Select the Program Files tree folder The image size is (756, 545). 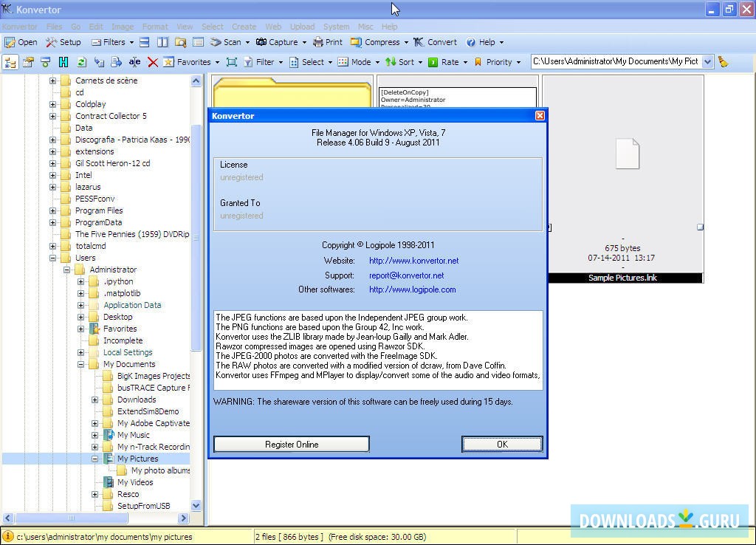point(99,210)
